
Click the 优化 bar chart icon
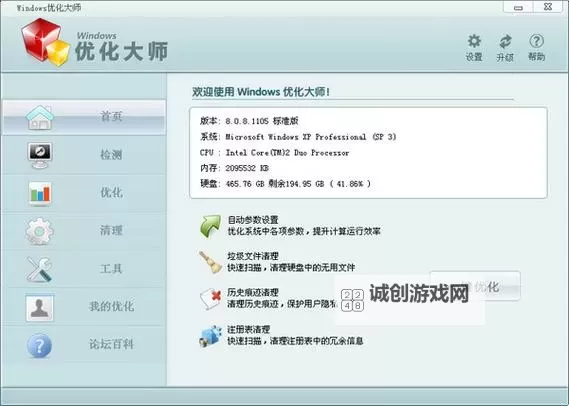click(40, 193)
